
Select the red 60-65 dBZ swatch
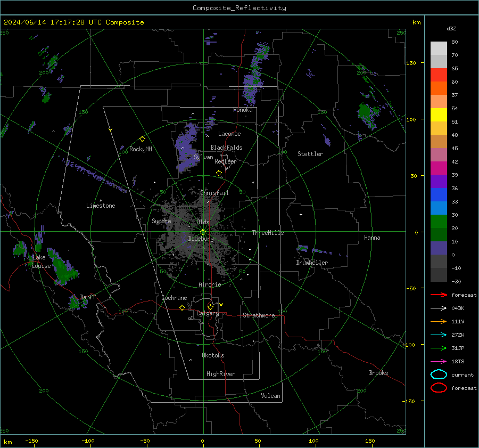click(439, 75)
